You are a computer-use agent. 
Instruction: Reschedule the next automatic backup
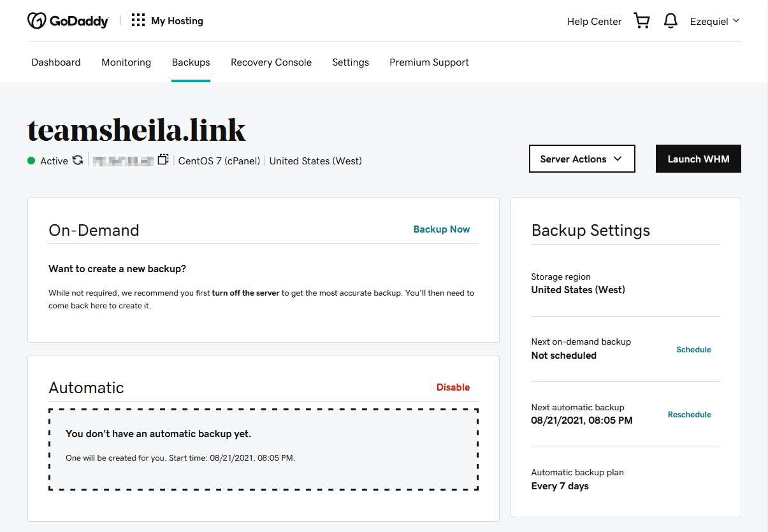[x=690, y=414]
